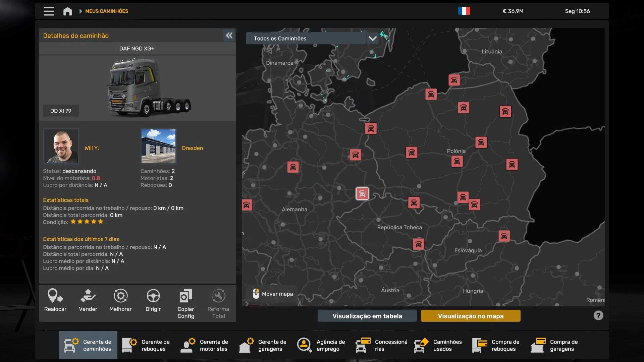Select the highlighted truck marker at Dresden
This screenshot has height=362, width=644.
point(362,193)
